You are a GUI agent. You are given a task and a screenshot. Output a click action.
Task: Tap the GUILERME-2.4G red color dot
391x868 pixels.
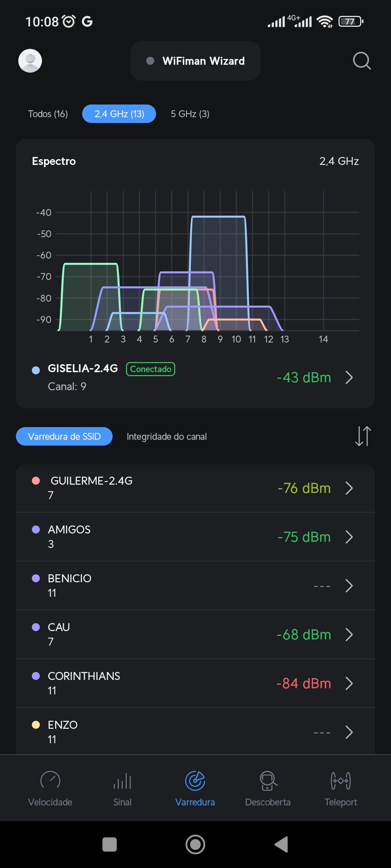pyautogui.click(x=36, y=481)
